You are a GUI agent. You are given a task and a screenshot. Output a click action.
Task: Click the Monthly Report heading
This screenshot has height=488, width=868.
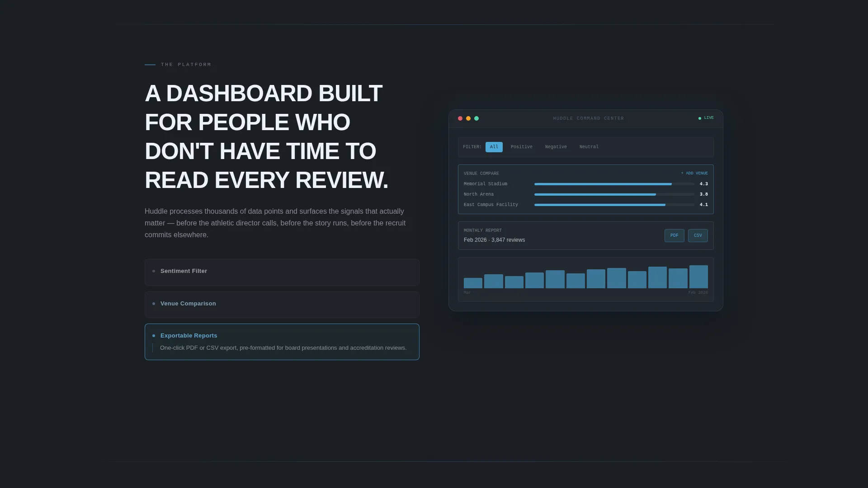pos(482,230)
